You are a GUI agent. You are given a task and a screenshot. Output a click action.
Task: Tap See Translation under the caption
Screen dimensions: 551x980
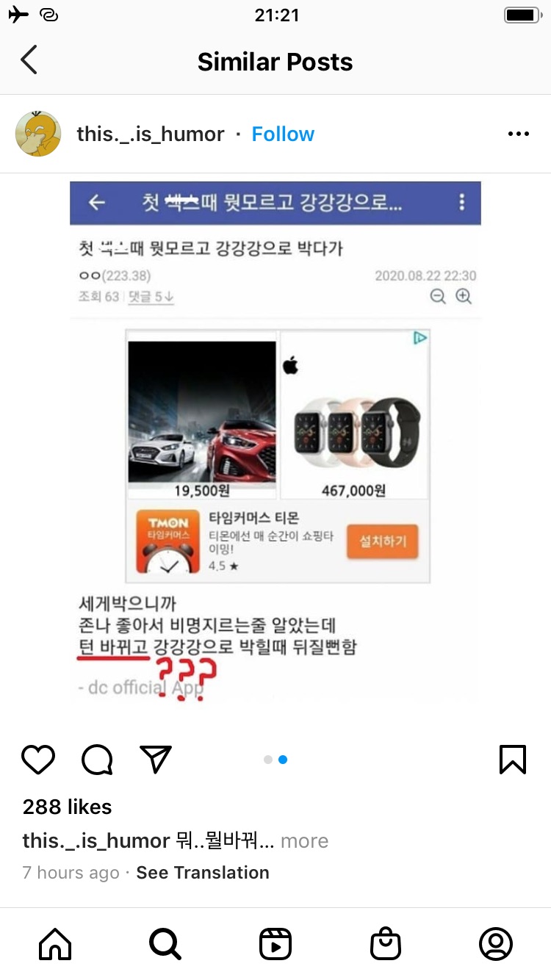click(x=203, y=873)
